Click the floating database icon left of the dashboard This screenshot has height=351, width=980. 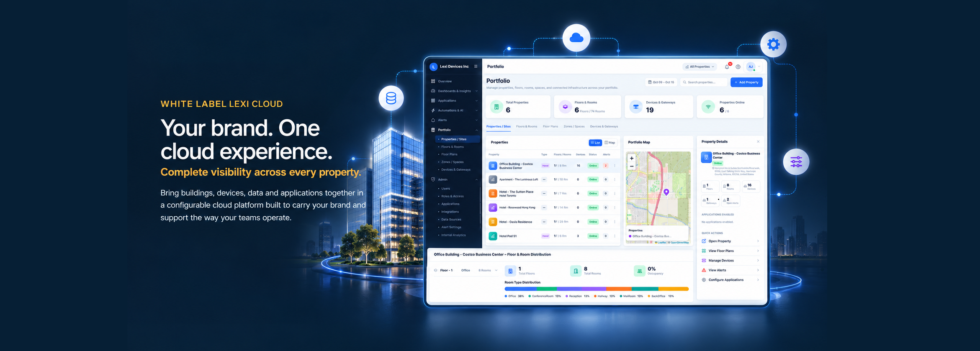391,98
